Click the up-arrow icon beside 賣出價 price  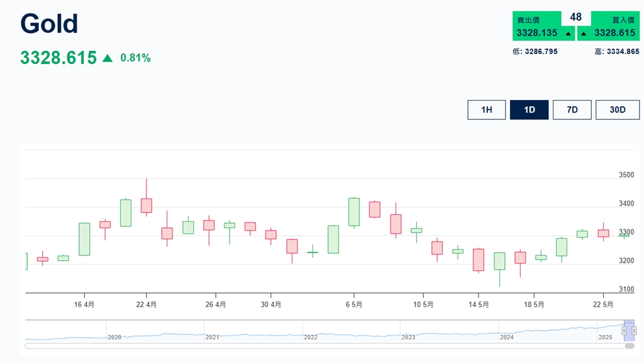click(568, 33)
